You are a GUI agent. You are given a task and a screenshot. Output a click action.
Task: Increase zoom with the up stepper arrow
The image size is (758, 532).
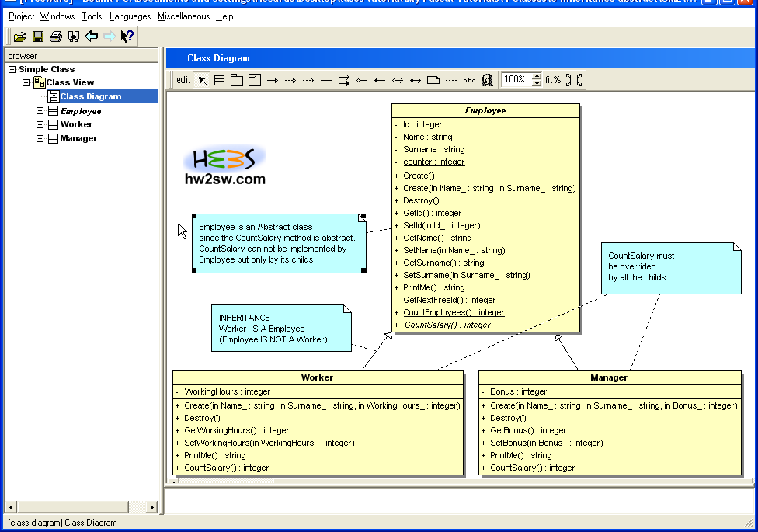(537, 76)
